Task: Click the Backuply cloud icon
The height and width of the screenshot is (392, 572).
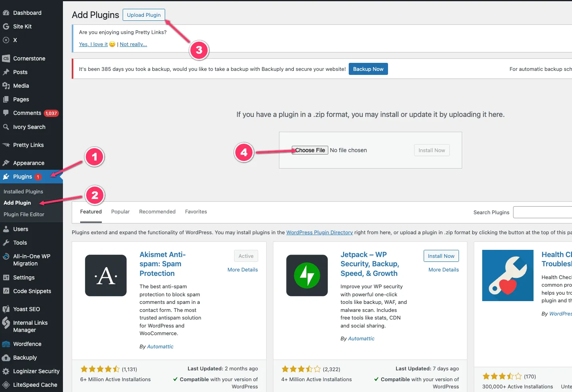Action: click(6, 358)
